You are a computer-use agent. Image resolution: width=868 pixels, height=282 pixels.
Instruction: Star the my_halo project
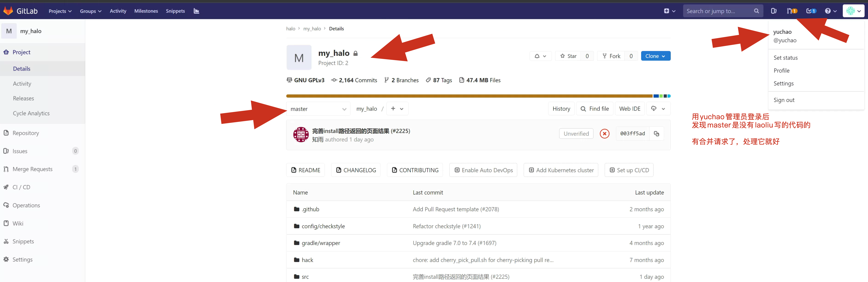point(568,56)
